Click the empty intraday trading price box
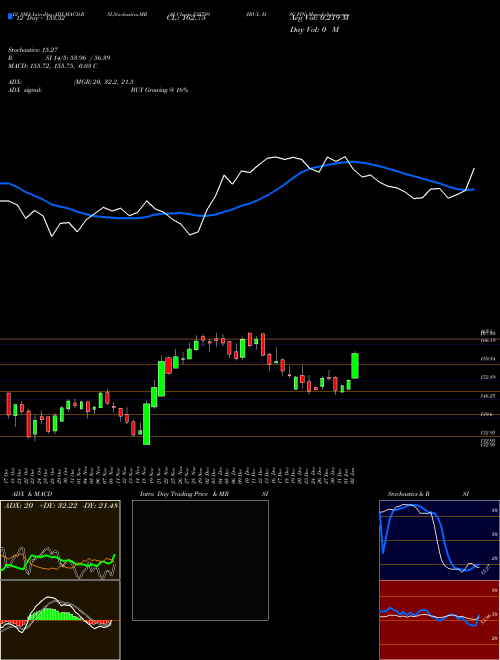Screen dimensions: 500x660 coord(200,560)
